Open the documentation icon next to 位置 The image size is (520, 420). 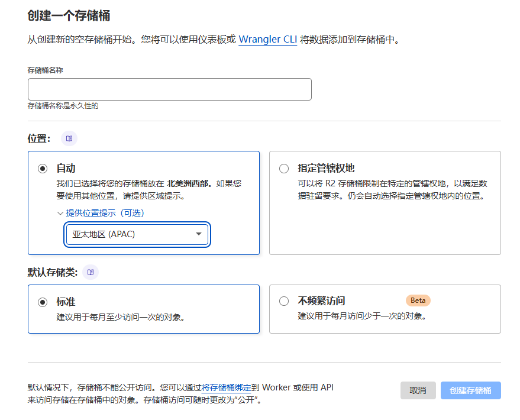(x=69, y=138)
